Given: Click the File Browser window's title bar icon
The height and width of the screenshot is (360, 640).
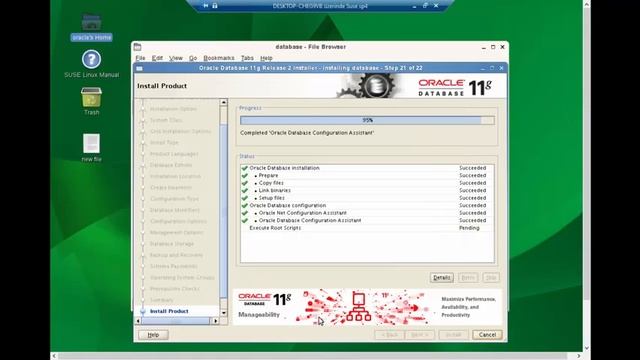Looking at the screenshot, I should pos(138,47).
